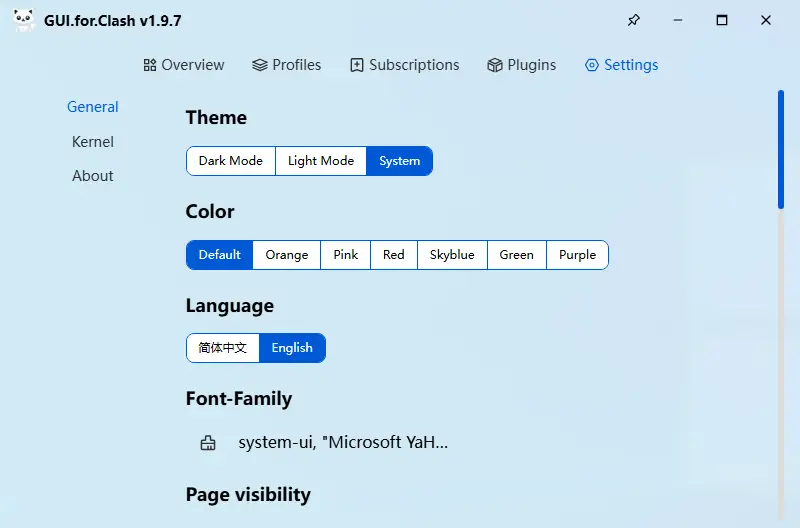Click the panda app logo

tap(24, 20)
